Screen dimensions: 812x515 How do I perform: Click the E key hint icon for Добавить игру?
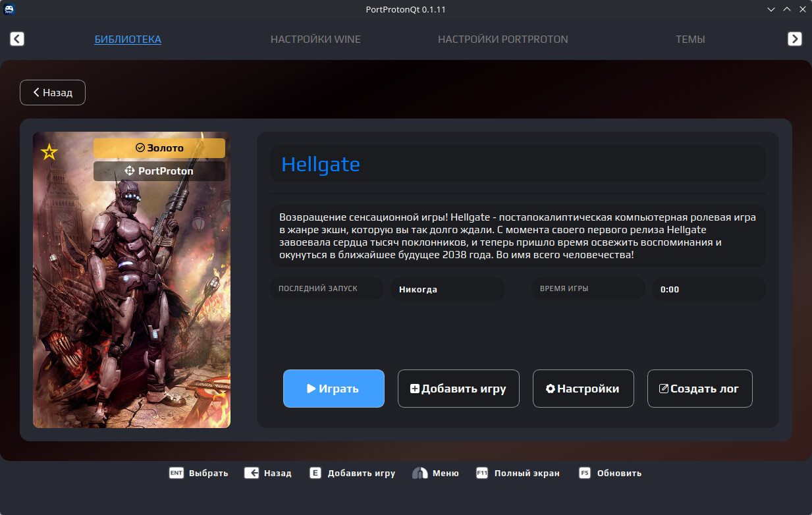click(x=315, y=473)
